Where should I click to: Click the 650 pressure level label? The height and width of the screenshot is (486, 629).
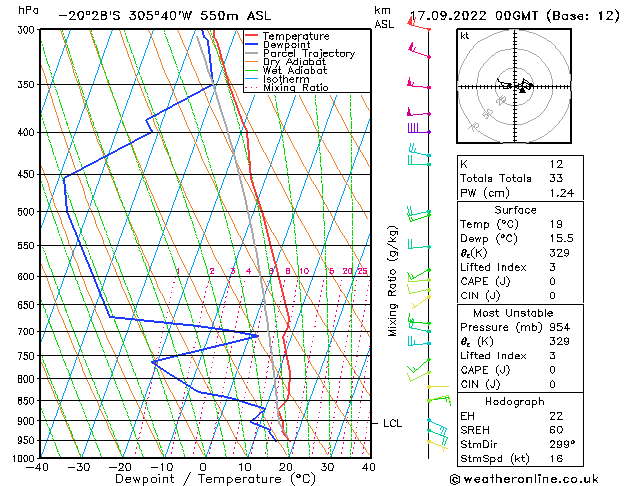28,305
